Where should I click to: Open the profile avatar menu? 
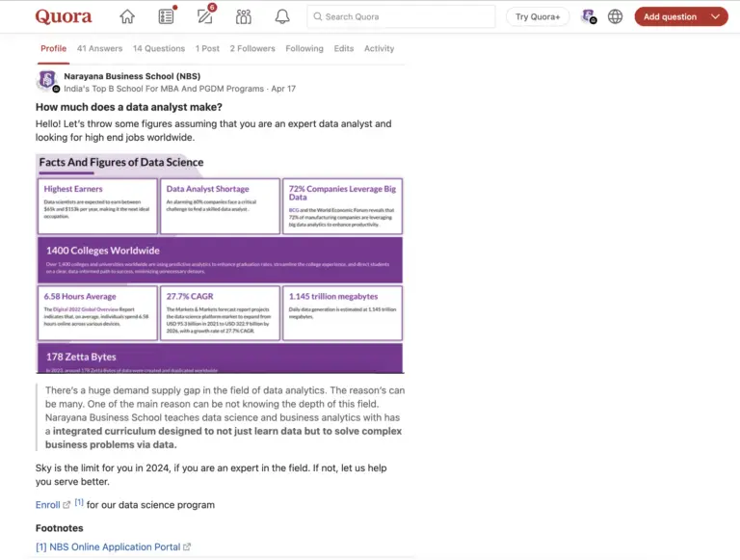click(587, 16)
